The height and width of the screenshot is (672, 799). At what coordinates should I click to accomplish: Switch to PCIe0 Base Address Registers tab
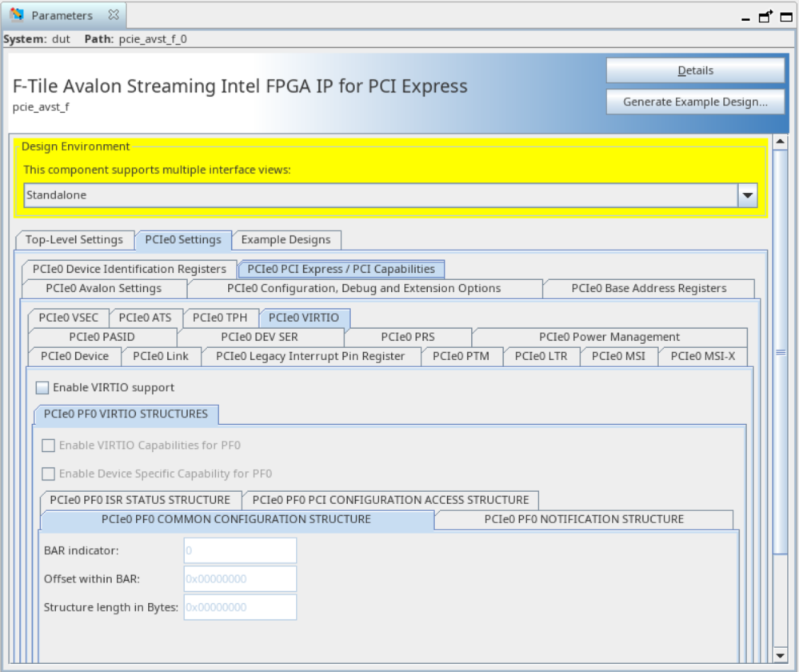point(649,288)
